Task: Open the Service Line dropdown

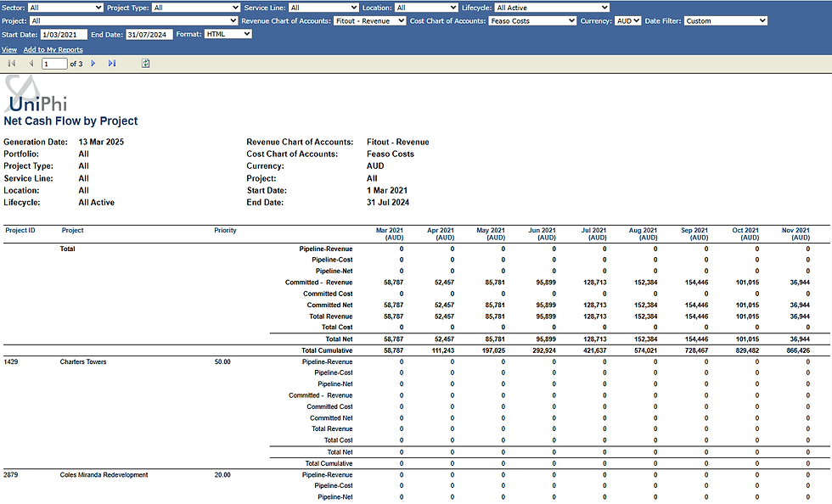Action: coord(323,8)
